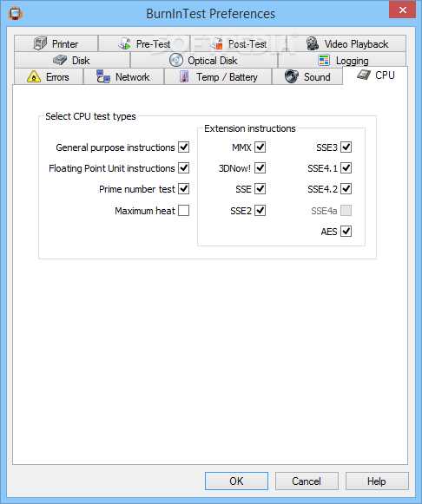Confirm preferences with OK button
The image size is (422, 504).
tap(236, 481)
